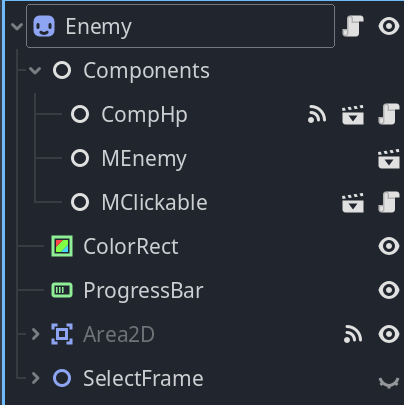Expand the SelectFrame node

[35, 378]
